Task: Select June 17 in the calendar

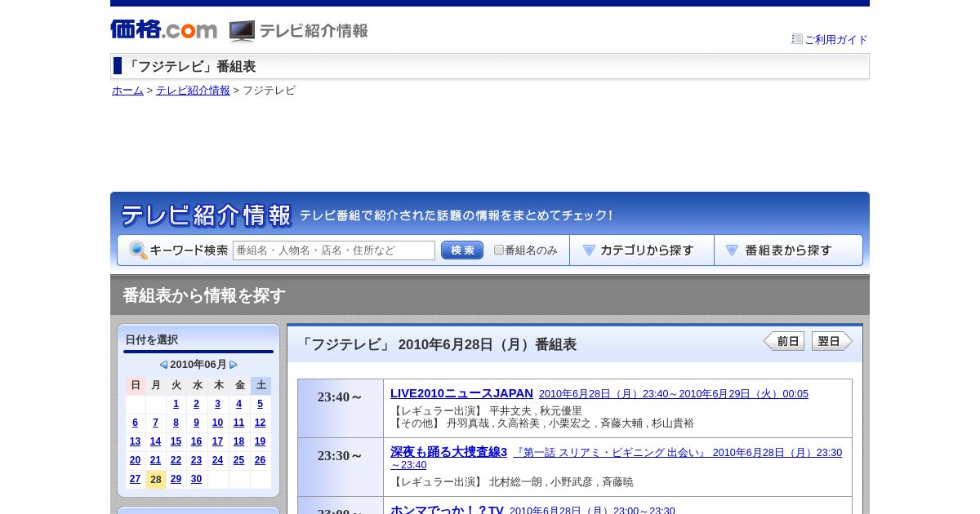Action: coord(217,441)
